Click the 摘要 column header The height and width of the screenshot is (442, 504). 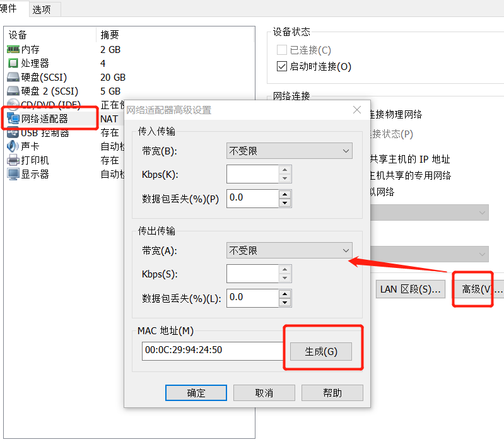[x=175, y=35]
